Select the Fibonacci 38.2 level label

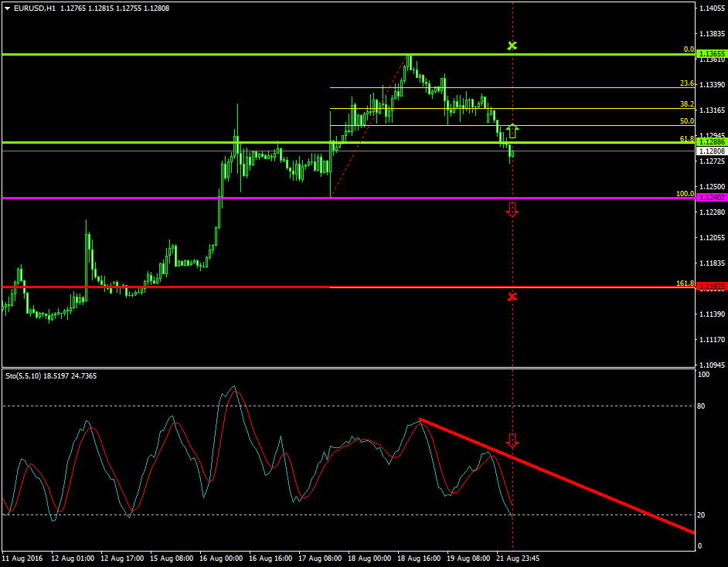pos(686,104)
